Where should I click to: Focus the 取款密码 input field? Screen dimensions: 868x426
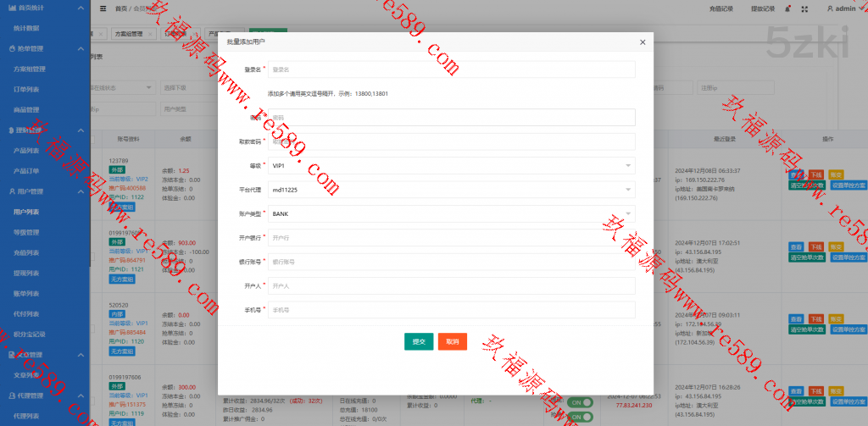[451, 141]
